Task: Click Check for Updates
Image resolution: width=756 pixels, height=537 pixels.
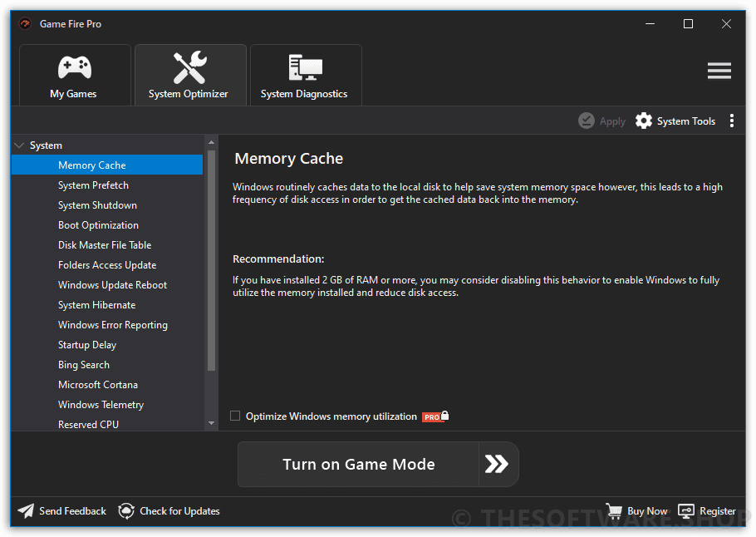Action: point(169,511)
